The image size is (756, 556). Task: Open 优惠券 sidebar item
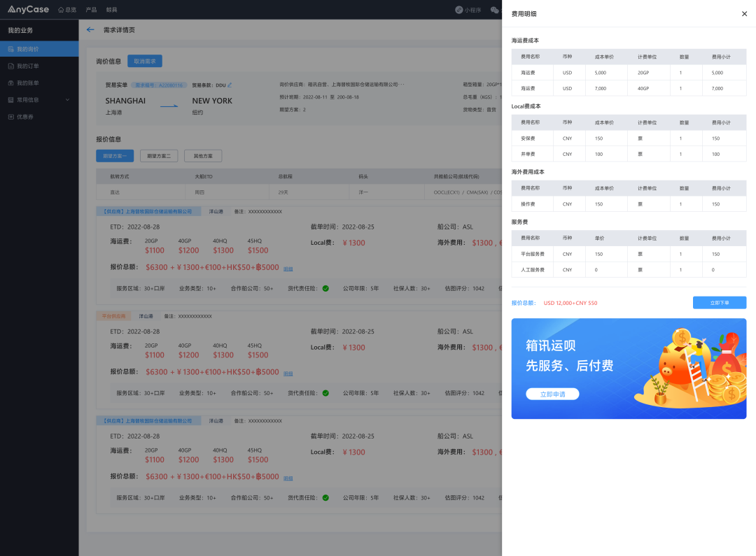pyautogui.click(x=39, y=117)
